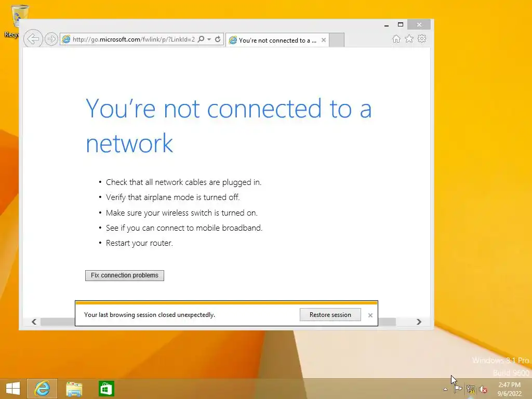The image size is (532, 399).
Task: Click the horizontal scrollbar right arrow
Action: click(419, 322)
